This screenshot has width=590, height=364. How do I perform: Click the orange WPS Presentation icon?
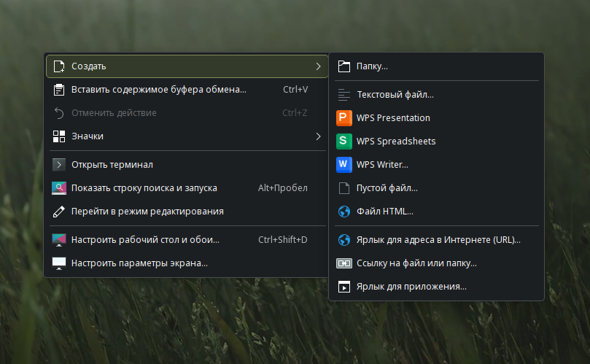tap(344, 118)
